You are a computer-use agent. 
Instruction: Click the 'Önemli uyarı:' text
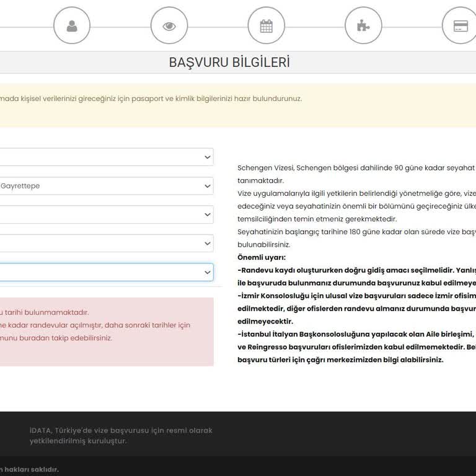click(262, 257)
